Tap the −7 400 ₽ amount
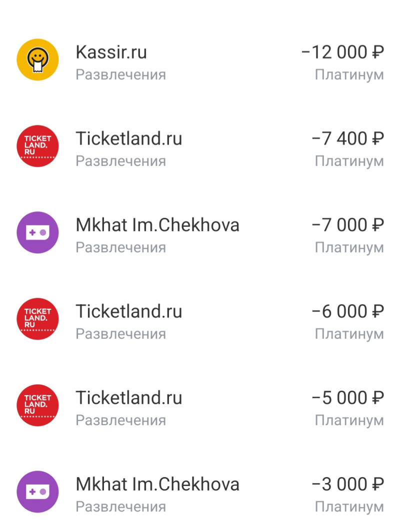 point(347,138)
